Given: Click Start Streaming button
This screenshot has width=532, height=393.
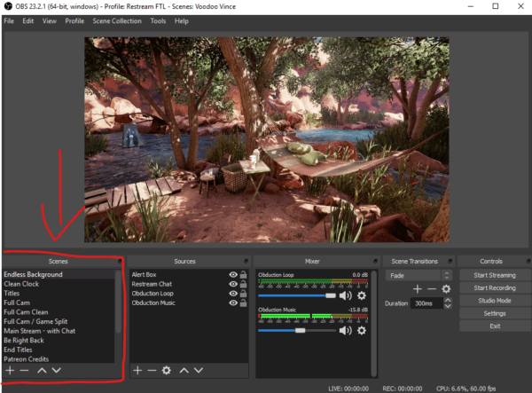Looking at the screenshot, I should (x=495, y=275).
